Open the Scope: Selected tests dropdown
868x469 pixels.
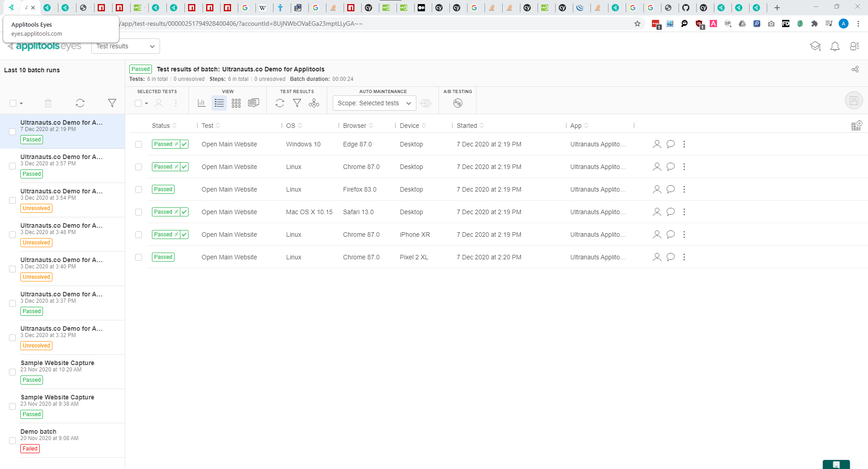[374, 103]
